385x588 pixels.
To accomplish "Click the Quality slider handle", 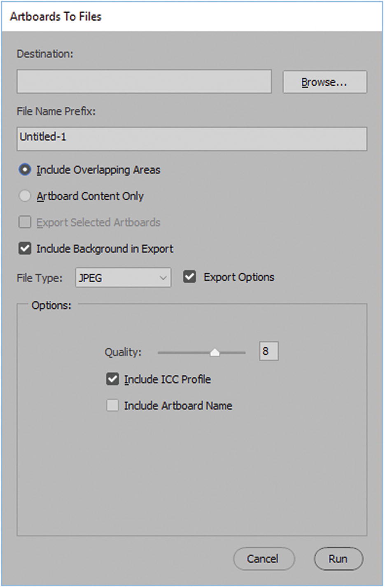I will (x=215, y=353).
